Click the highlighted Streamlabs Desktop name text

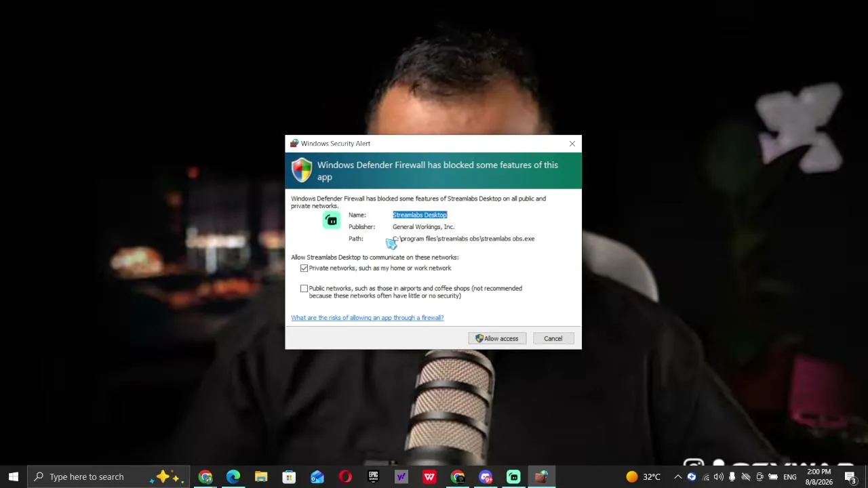pos(420,215)
